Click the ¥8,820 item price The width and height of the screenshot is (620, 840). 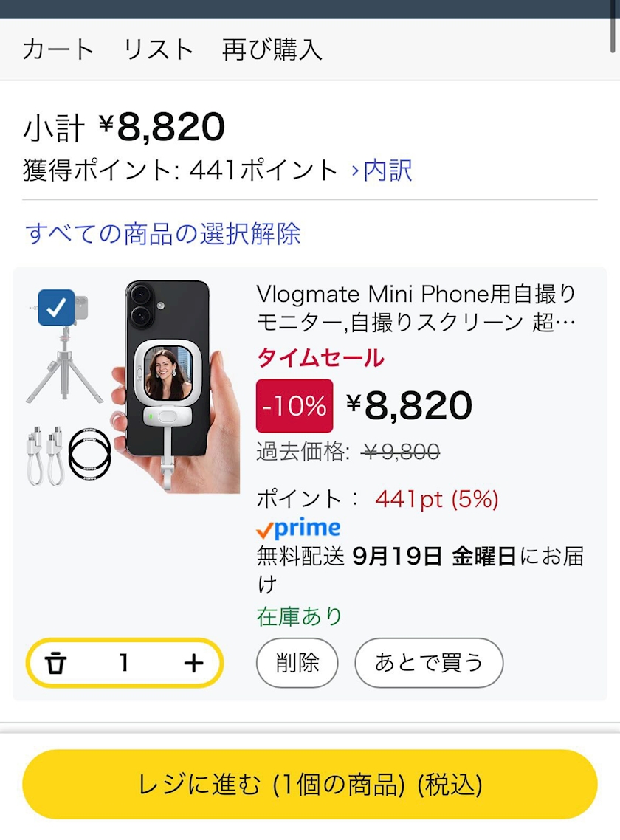click(x=409, y=405)
